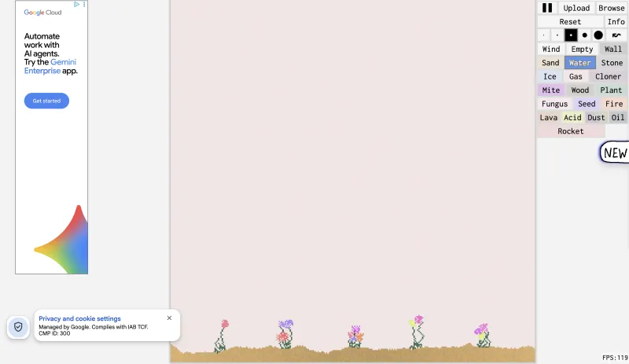This screenshot has height=364, width=629.
Task: Click the privacy shield icon
Action: coord(18,327)
